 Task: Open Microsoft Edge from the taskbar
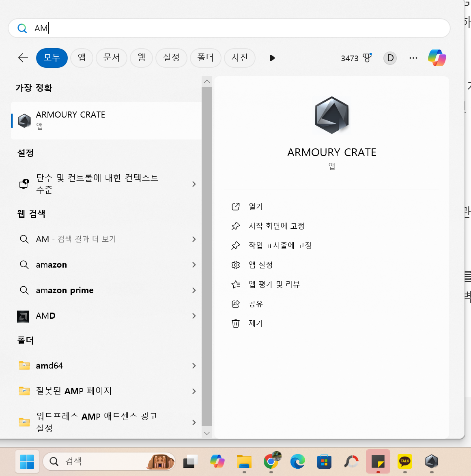click(298, 461)
